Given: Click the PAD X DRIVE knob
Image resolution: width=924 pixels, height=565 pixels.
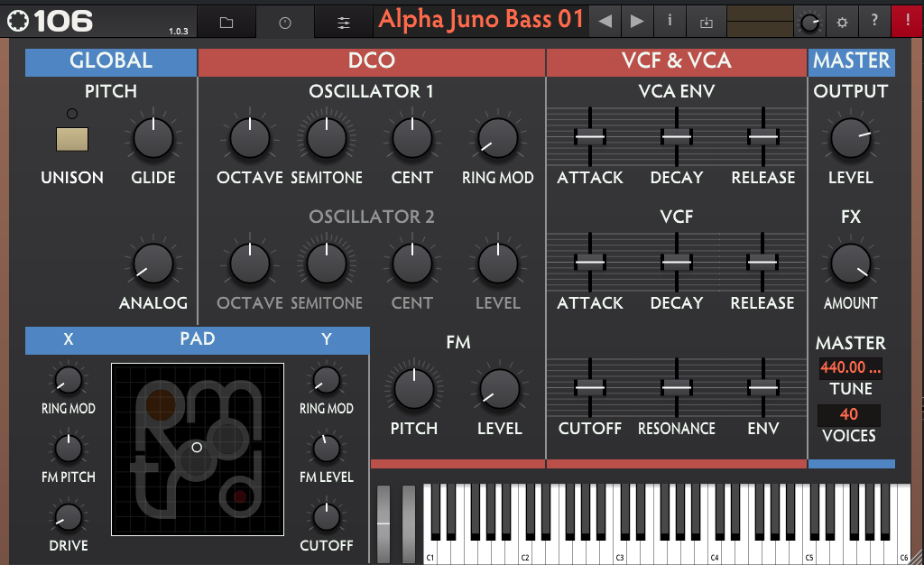Looking at the screenshot, I should [x=69, y=517].
